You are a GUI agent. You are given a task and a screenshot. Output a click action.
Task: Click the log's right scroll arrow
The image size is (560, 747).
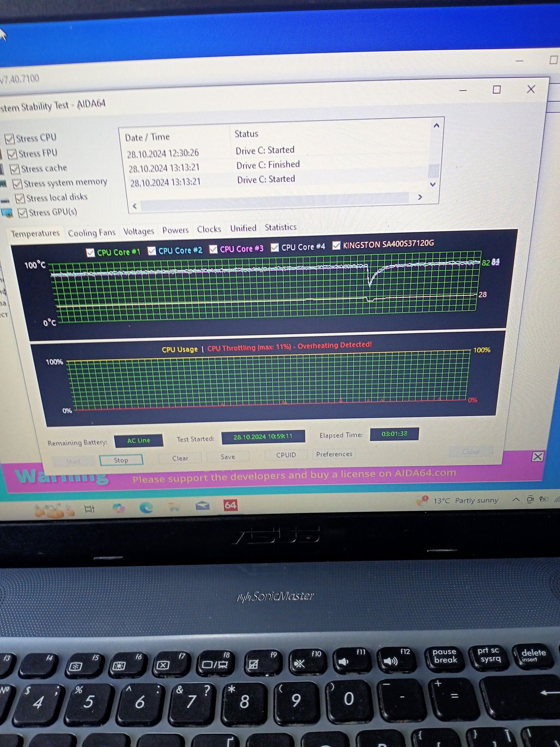click(420, 197)
